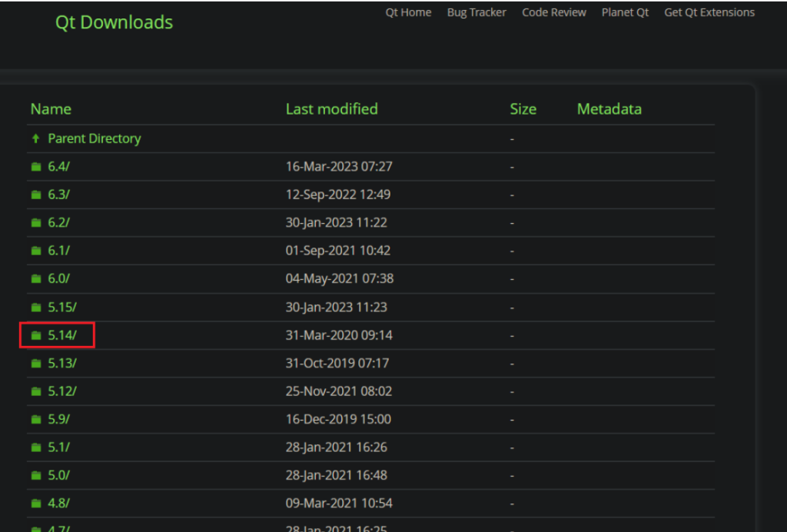Click date 09-Mar-2021 10:54
The width and height of the screenshot is (787, 532).
(x=339, y=504)
